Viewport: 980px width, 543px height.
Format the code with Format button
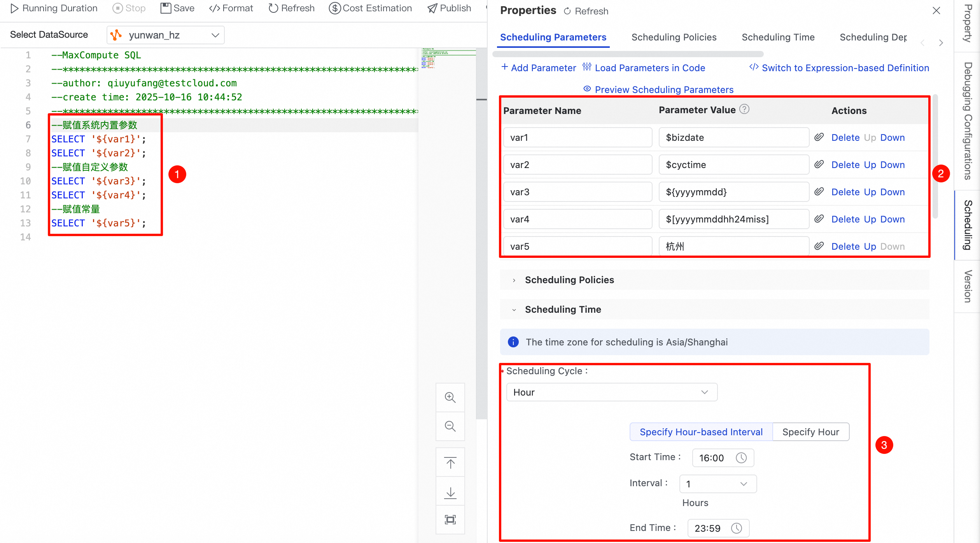(x=231, y=8)
